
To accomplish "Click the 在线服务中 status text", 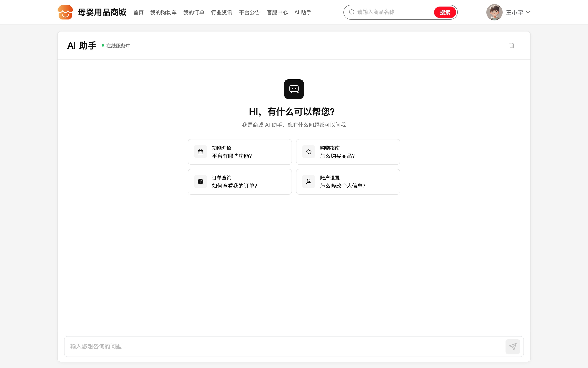I will tap(118, 46).
